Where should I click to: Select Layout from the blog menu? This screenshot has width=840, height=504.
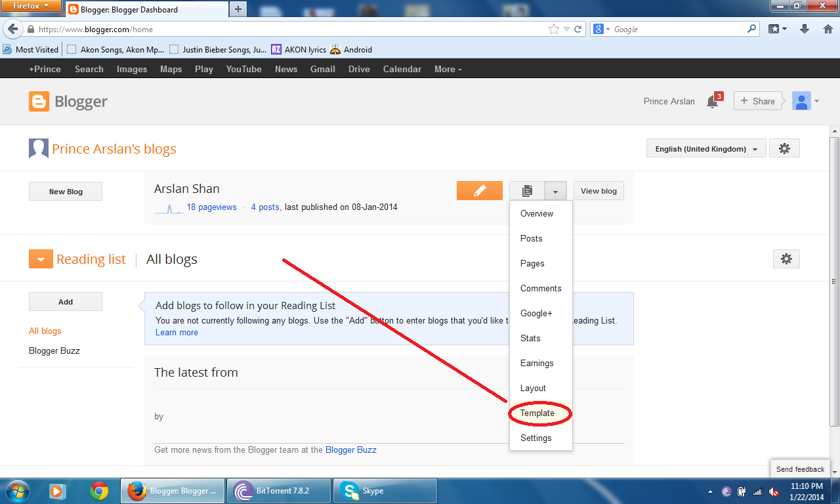point(541,388)
